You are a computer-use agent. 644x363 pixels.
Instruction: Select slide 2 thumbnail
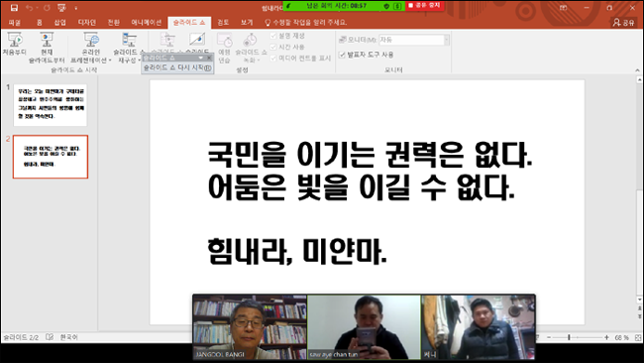51,157
